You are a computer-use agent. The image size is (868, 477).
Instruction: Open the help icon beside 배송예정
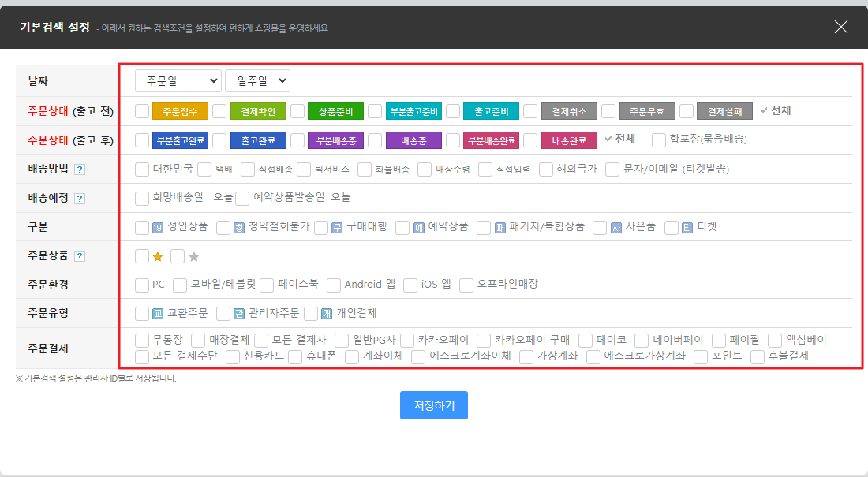[80, 199]
